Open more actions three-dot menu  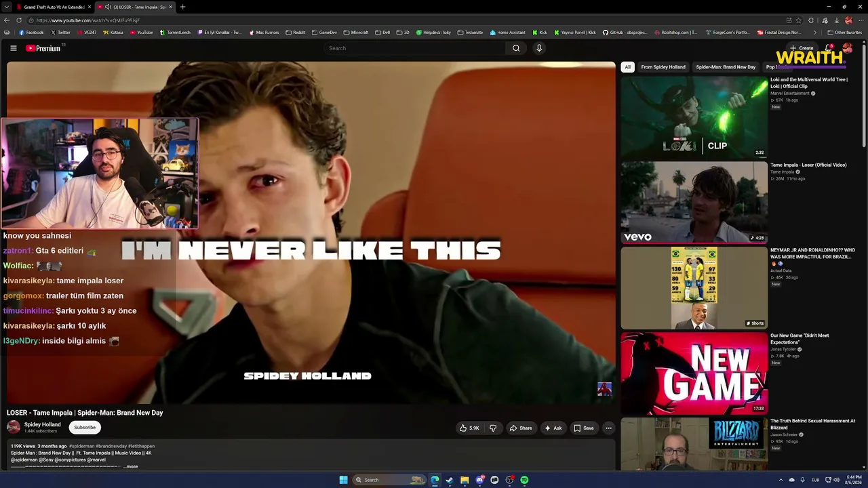(x=608, y=428)
